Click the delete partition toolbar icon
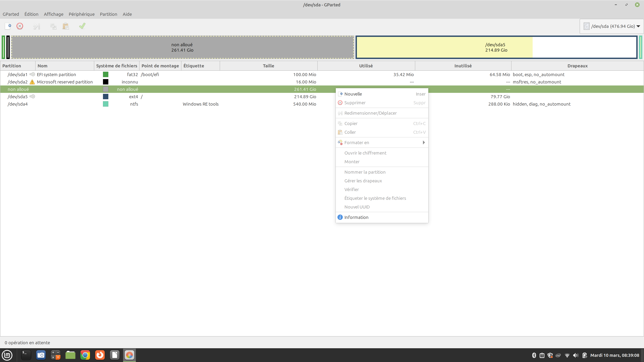This screenshot has height=362, width=644. click(20, 26)
